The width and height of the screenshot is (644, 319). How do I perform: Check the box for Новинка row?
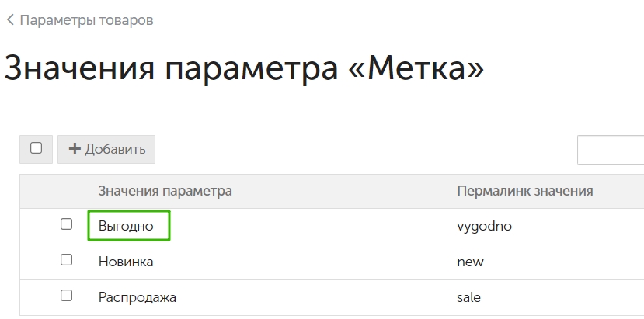pos(67,260)
